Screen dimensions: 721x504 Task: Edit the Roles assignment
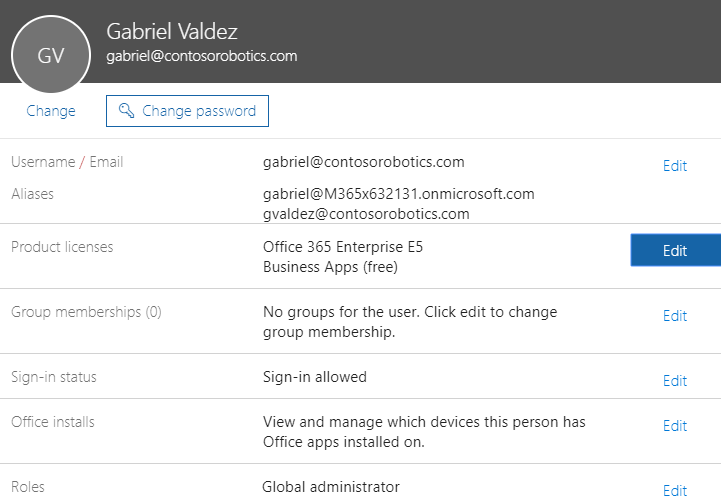click(x=675, y=490)
